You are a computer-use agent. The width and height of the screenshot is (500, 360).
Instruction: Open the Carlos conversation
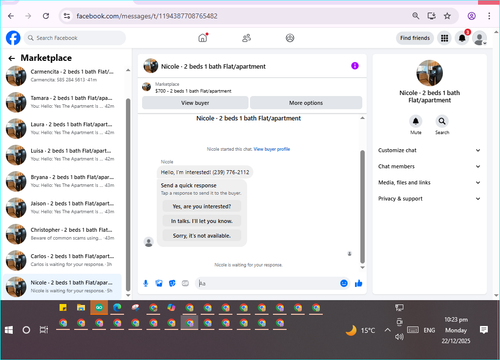click(x=62, y=260)
